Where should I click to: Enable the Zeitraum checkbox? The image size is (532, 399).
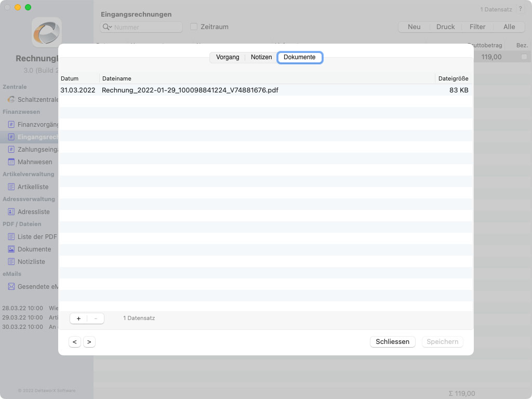194,26
